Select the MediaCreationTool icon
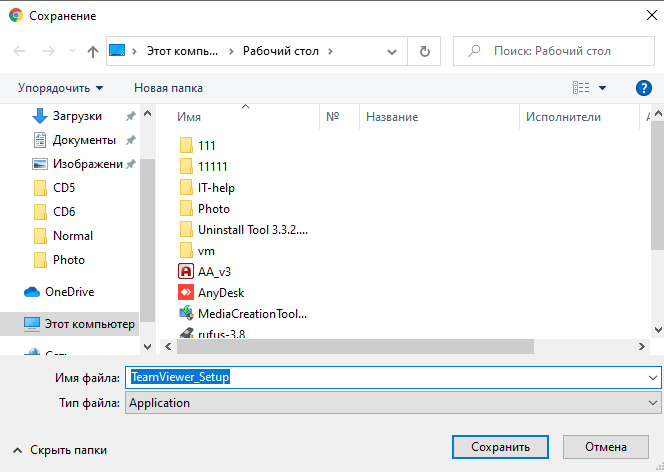This screenshot has width=664, height=472. 186,314
